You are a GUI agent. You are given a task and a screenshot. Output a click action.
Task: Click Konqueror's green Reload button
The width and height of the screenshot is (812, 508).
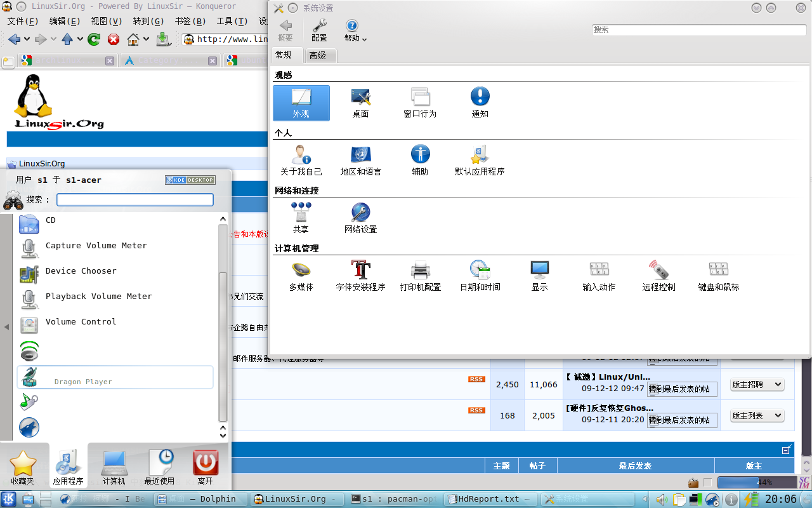94,39
